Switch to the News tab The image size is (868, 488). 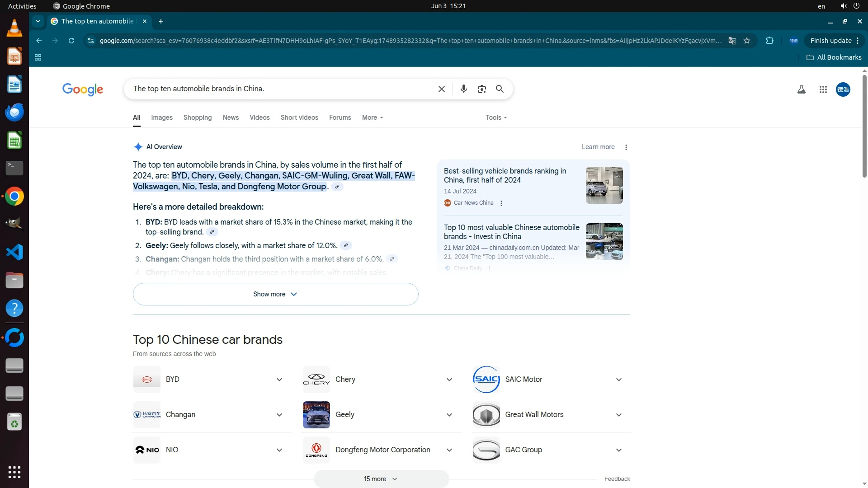(x=231, y=117)
